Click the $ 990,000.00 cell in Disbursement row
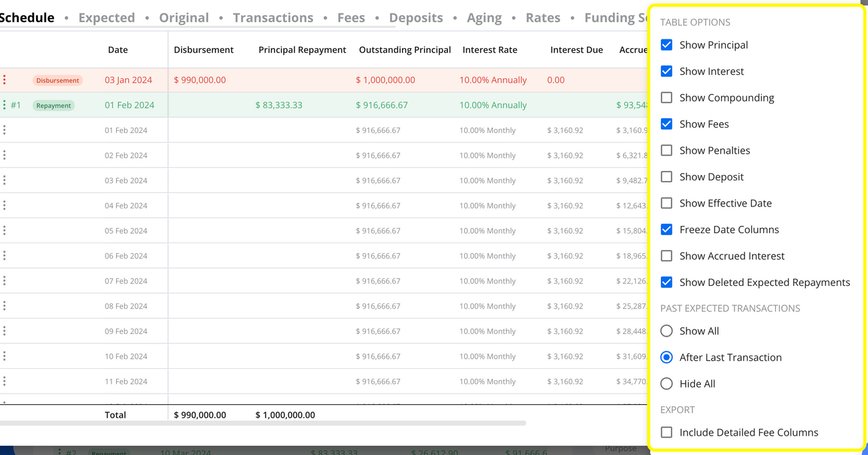 tap(200, 80)
